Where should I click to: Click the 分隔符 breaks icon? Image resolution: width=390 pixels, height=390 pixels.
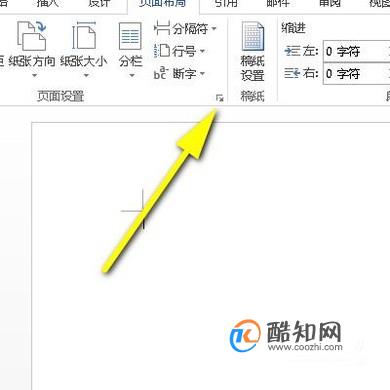162,29
